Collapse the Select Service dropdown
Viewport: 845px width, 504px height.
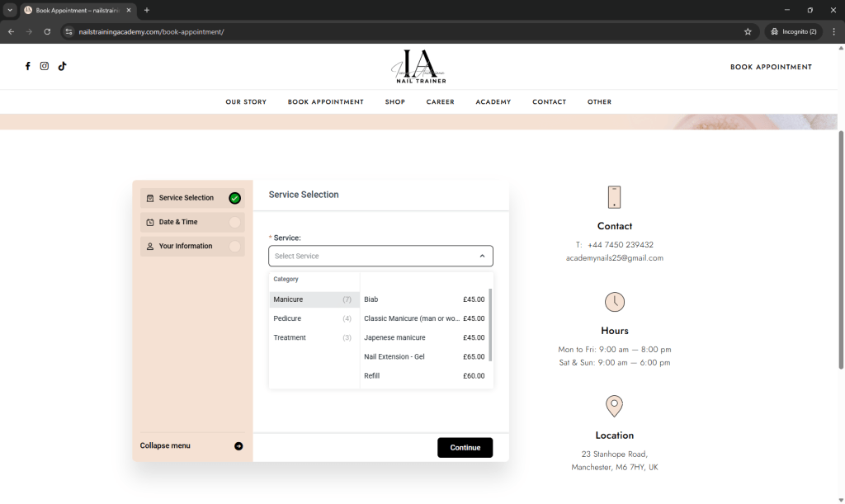coord(482,256)
